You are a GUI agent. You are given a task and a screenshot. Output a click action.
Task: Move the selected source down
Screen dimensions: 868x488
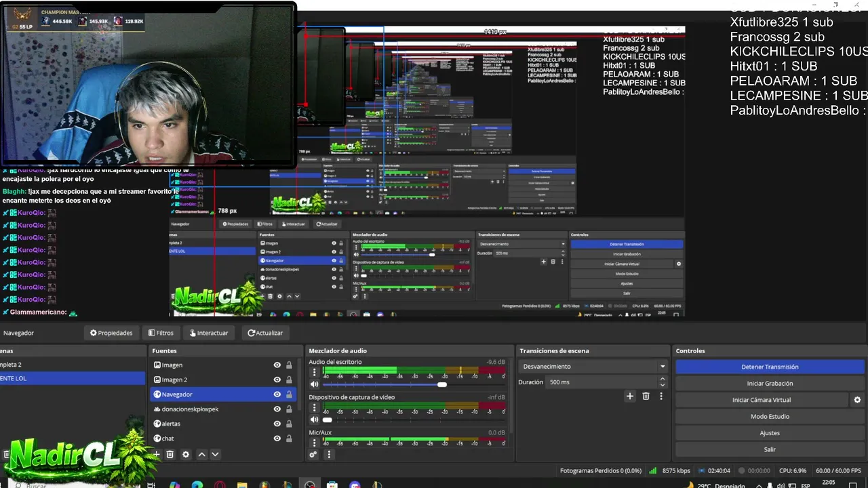pyautogui.click(x=215, y=454)
